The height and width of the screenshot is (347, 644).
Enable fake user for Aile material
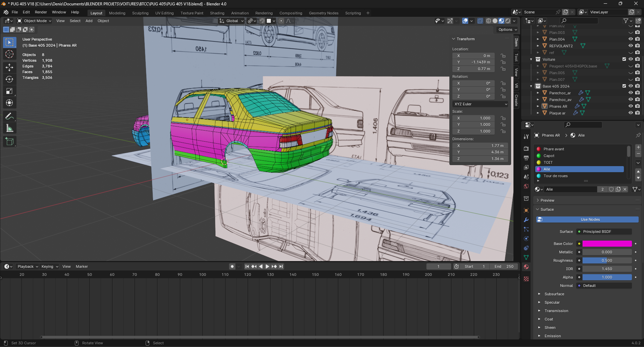pyautogui.click(x=611, y=189)
